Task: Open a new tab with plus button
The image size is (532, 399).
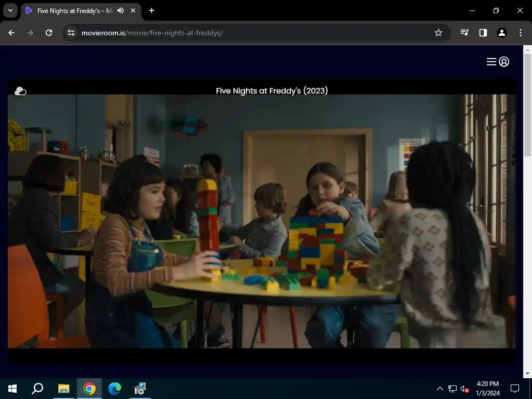Action: [x=152, y=10]
